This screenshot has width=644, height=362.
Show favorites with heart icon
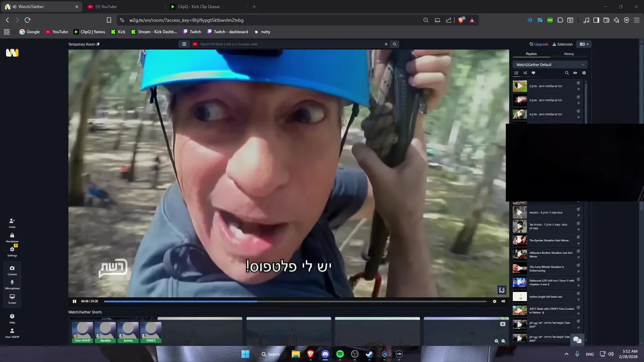[533, 73]
